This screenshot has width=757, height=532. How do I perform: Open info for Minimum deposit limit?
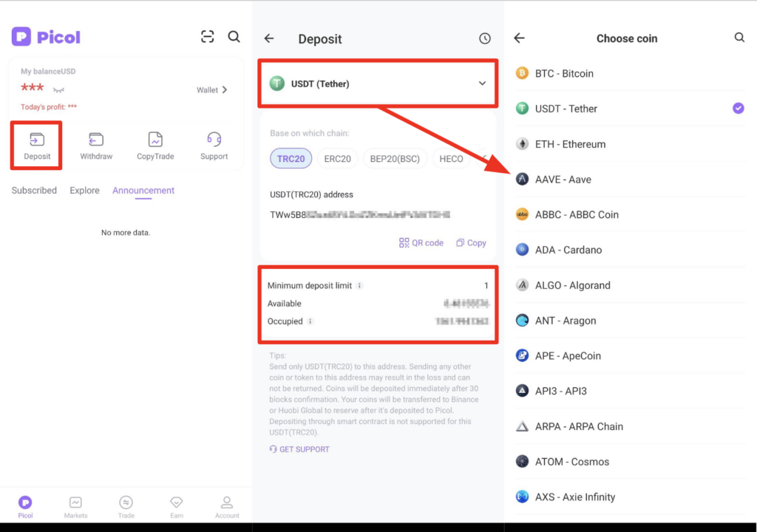pos(359,286)
